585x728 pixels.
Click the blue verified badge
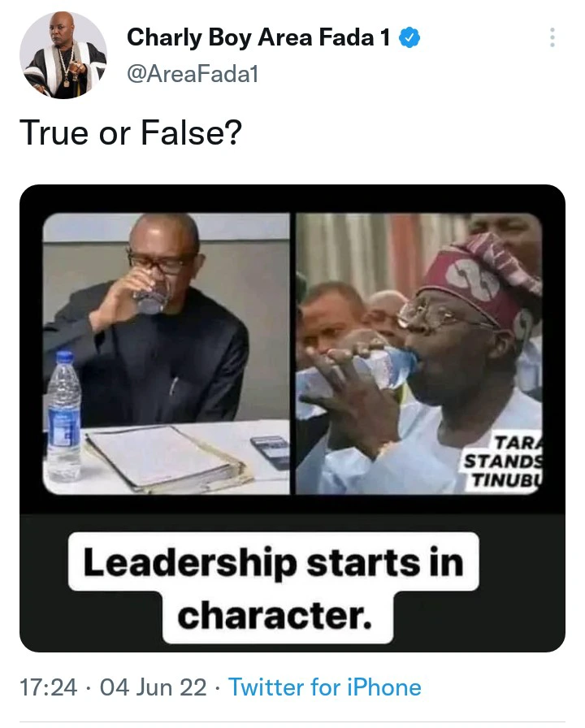click(410, 37)
